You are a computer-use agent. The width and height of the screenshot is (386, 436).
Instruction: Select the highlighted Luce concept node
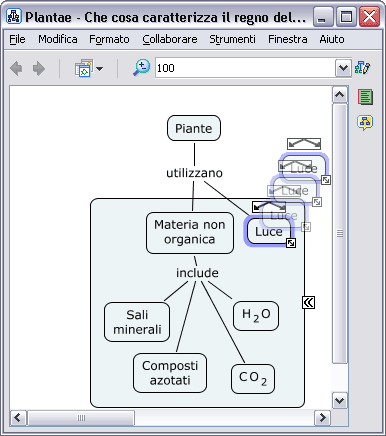tap(269, 231)
